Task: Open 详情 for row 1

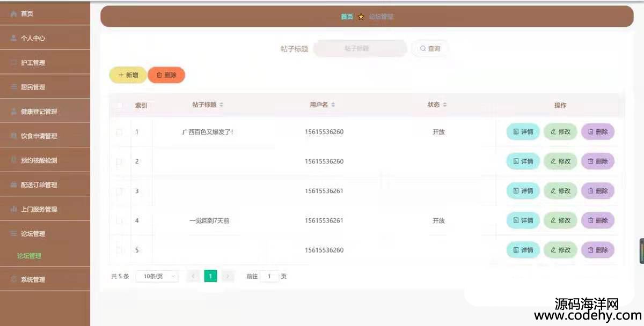Action: click(x=523, y=132)
